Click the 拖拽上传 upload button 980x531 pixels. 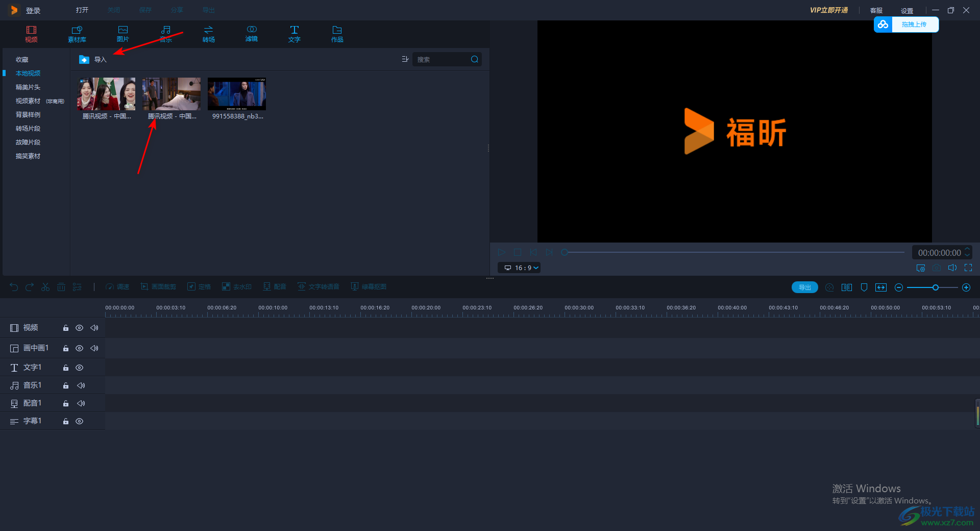(915, 25)
